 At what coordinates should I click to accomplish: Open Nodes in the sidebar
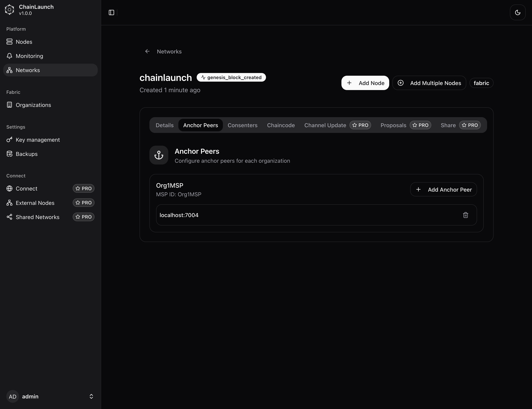[x=24, y=42]
